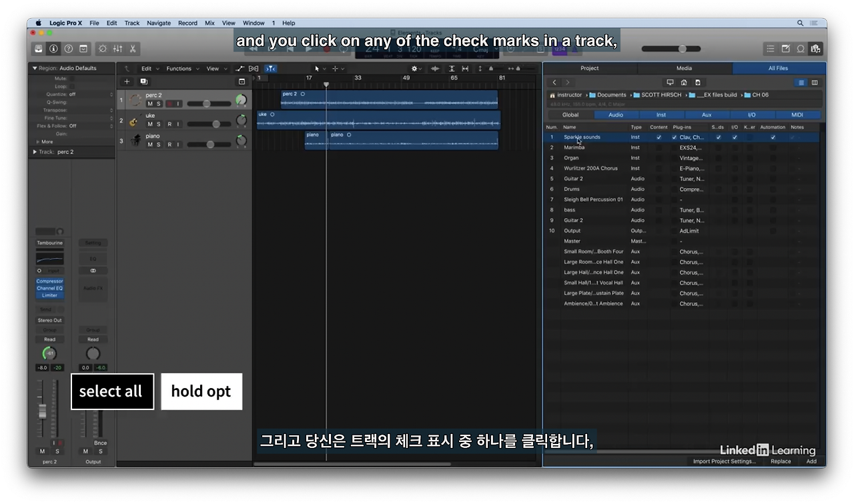Open the Loop Browser icon
854x504 pixels.
[801, 49]
